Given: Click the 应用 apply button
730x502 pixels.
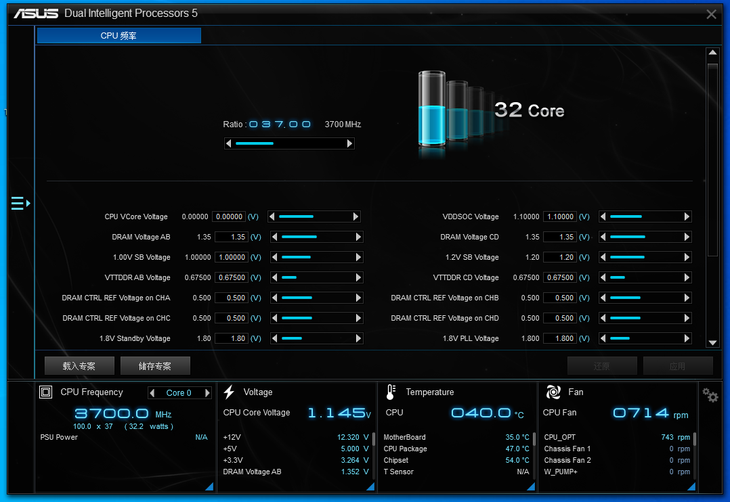Looking at the screenshot, I should click(678, 366).
